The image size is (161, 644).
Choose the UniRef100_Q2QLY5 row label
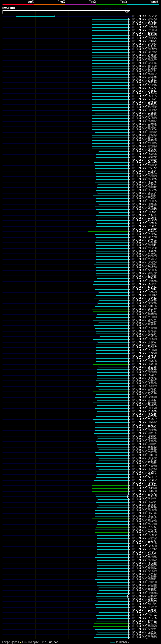point(144,77)
